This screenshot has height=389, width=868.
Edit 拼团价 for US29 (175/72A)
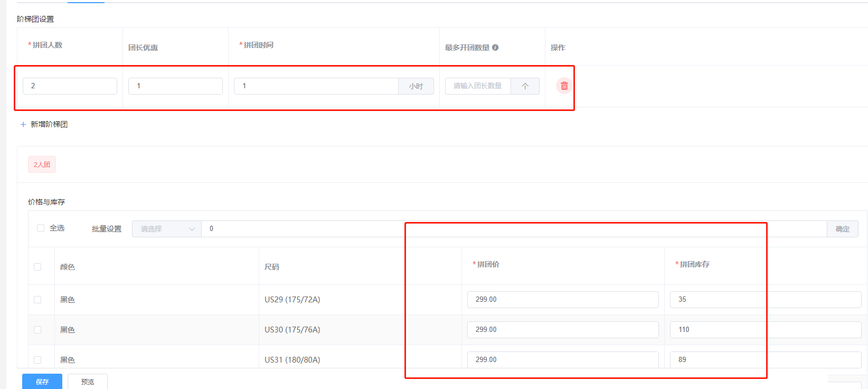(x=563, y=300)
